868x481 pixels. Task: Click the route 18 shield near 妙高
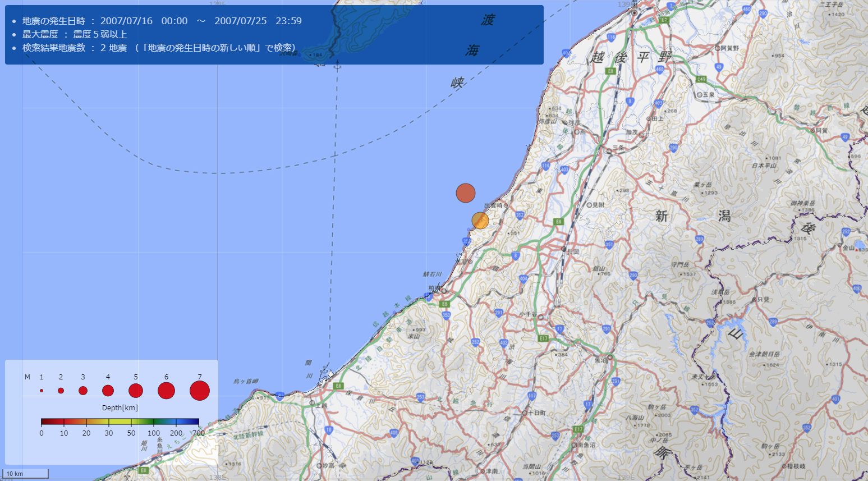click(x=329, y=430)
